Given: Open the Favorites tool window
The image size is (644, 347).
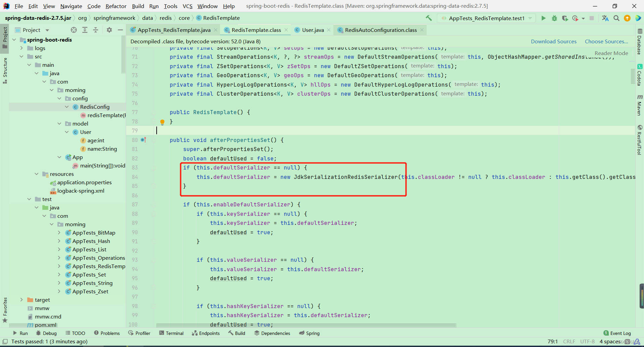Looking at the screenshot, I should click(x=5, y=310).
